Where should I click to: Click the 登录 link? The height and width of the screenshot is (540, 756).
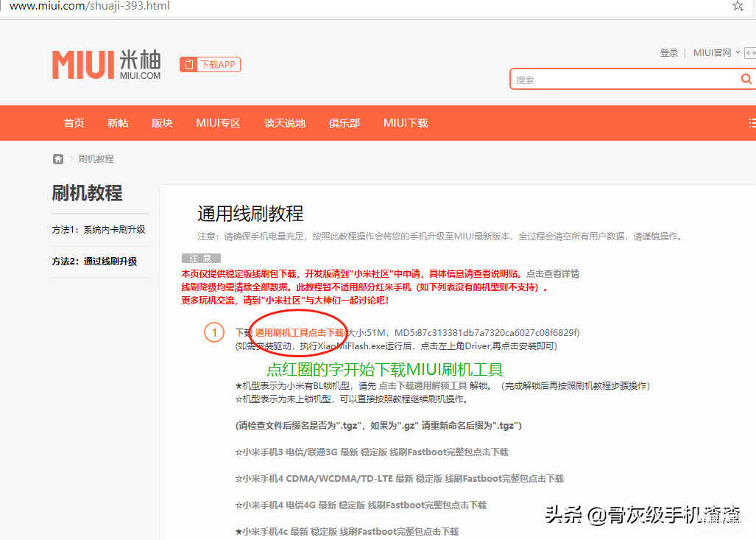click(668, 52)
